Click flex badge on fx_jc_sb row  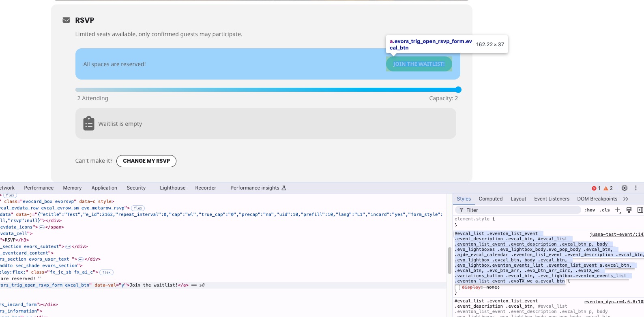(107, 272)
